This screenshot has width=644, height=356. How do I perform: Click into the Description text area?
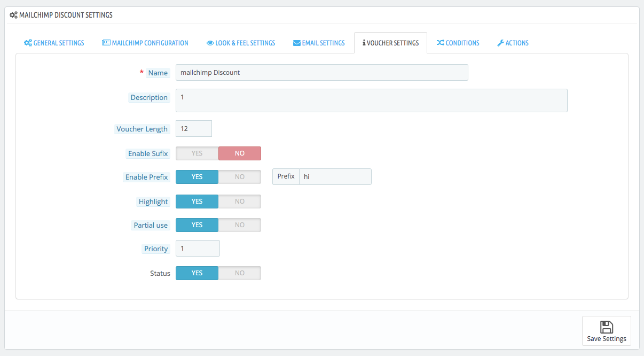click(x=372, y=100)
